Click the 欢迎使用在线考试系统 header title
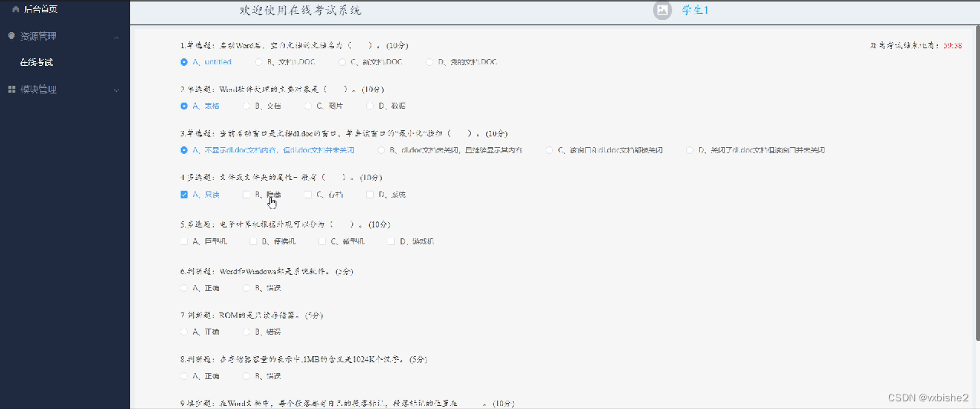The width and height of the screenshot is (980, 409). 301,10
